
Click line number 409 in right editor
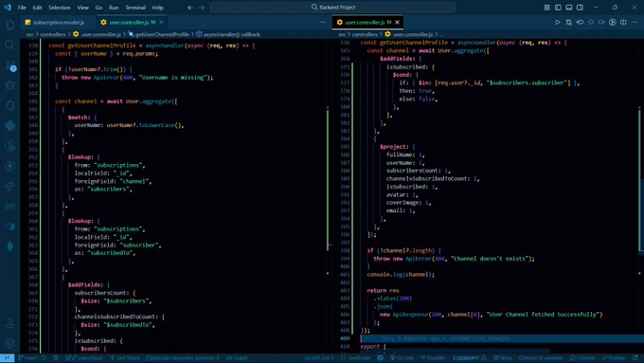tap(345, 338)
